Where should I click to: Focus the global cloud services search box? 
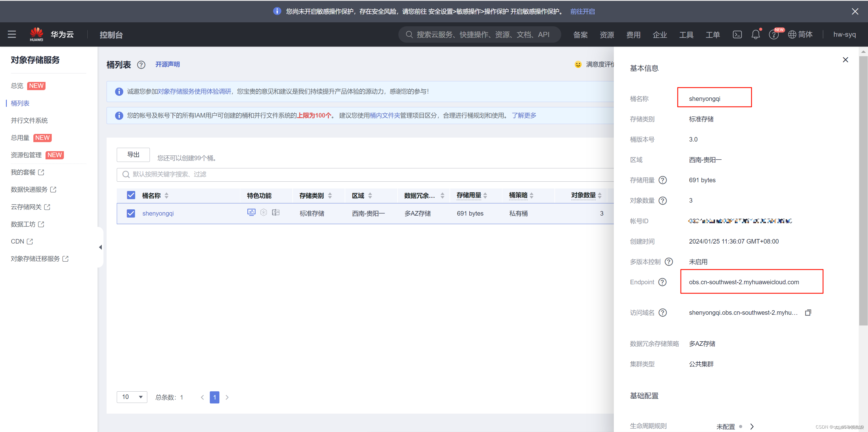click(x=480, y=34)
